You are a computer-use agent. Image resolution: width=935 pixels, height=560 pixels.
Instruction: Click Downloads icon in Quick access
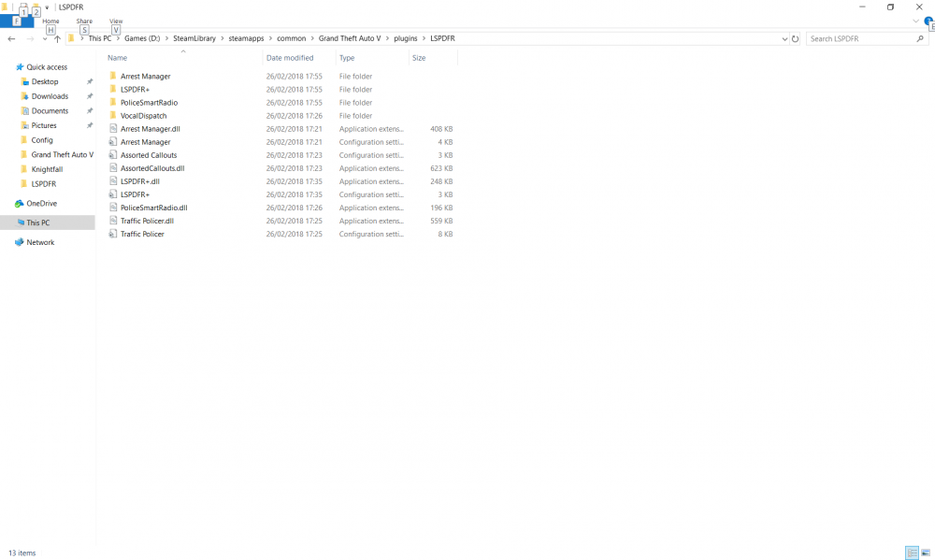[24, 96]
